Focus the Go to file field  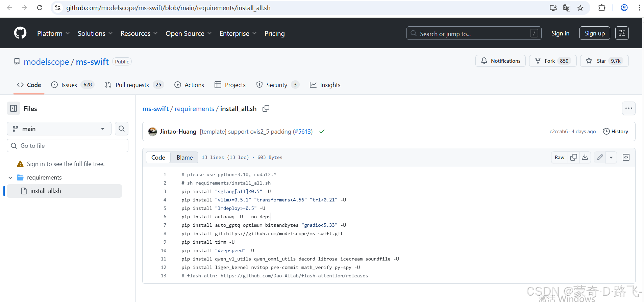point(68,145)
